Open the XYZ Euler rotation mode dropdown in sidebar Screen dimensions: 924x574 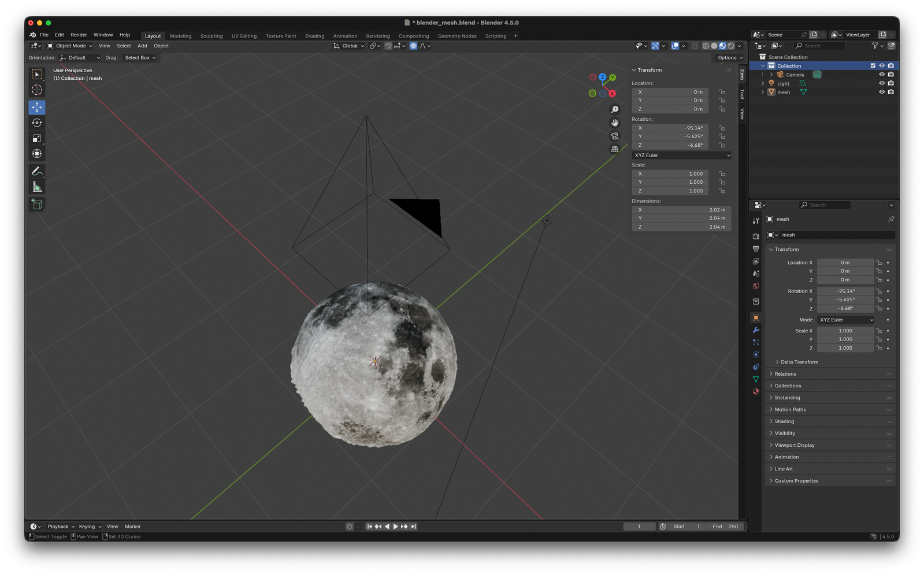(x=682, y=155)
